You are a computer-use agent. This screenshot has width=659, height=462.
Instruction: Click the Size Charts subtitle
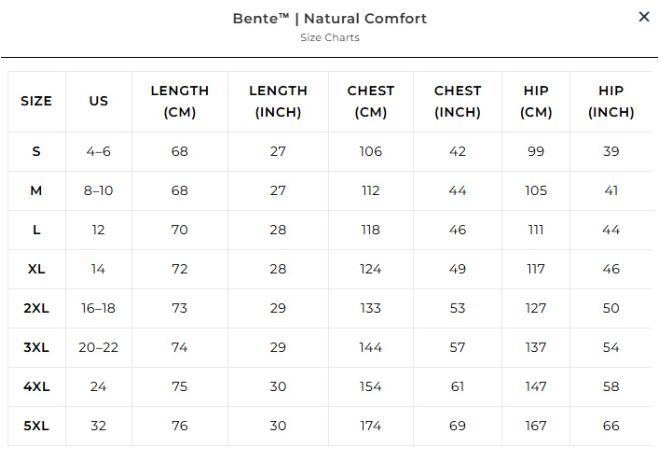point(330,37)
